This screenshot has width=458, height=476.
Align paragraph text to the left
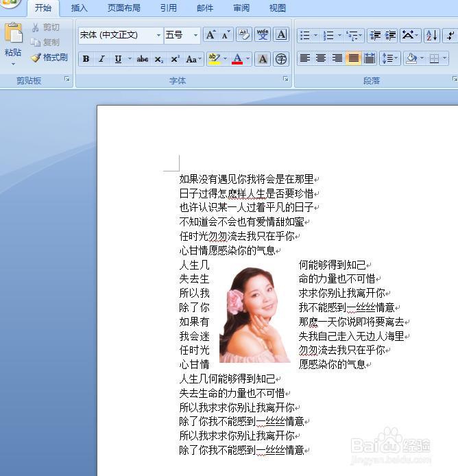[304, 58]
